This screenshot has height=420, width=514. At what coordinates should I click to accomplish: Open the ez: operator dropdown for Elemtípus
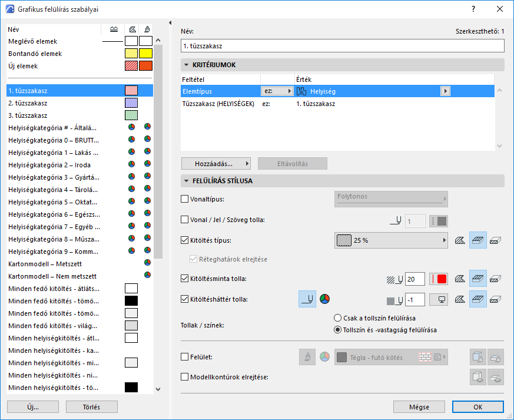(x=277, y=91)
